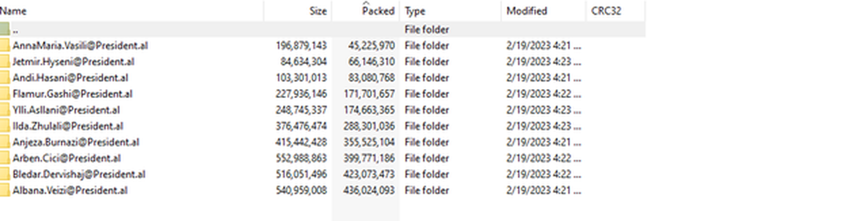Click the 436,024,093 packed value for Albana.Veizi
The width and height of the screenshot is (868, 221).
(369, 191)
